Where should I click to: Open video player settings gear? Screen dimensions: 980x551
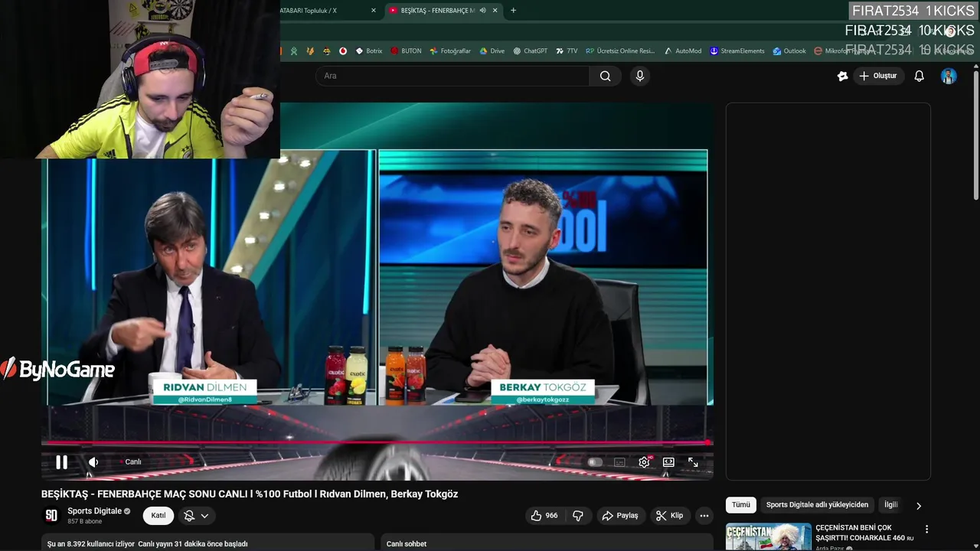[644, 462]
